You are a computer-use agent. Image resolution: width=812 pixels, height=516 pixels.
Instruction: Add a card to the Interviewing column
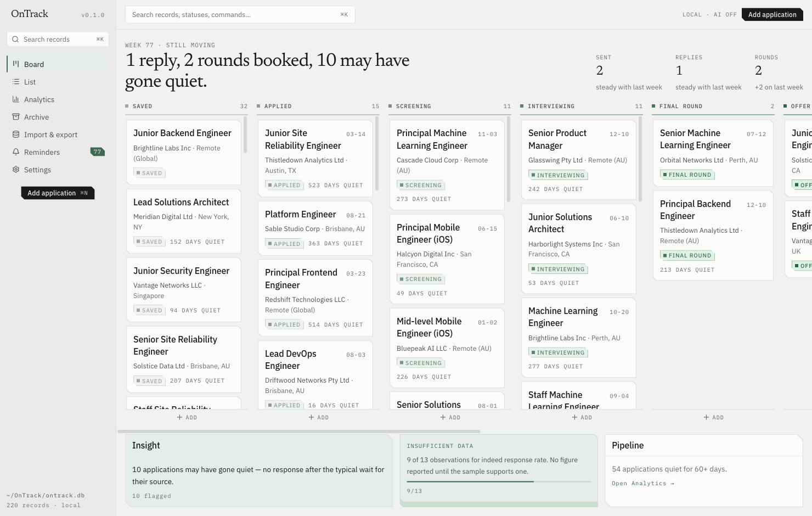[582, 418]
